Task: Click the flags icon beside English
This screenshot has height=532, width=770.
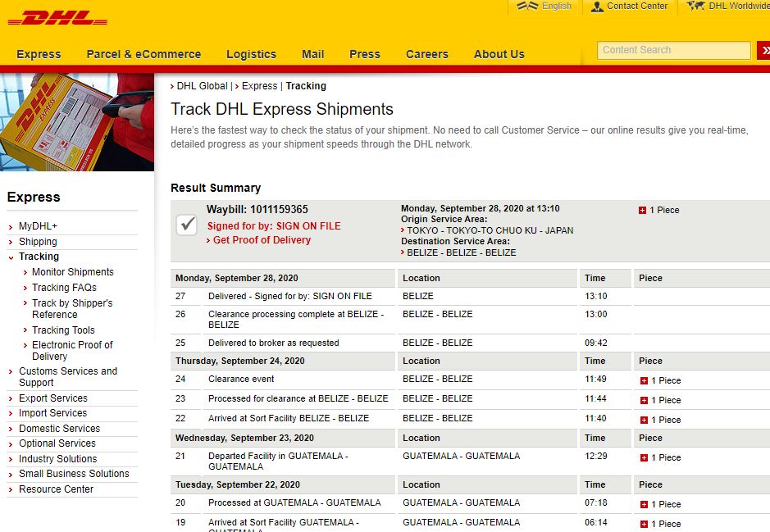Action: click(527, 6)
